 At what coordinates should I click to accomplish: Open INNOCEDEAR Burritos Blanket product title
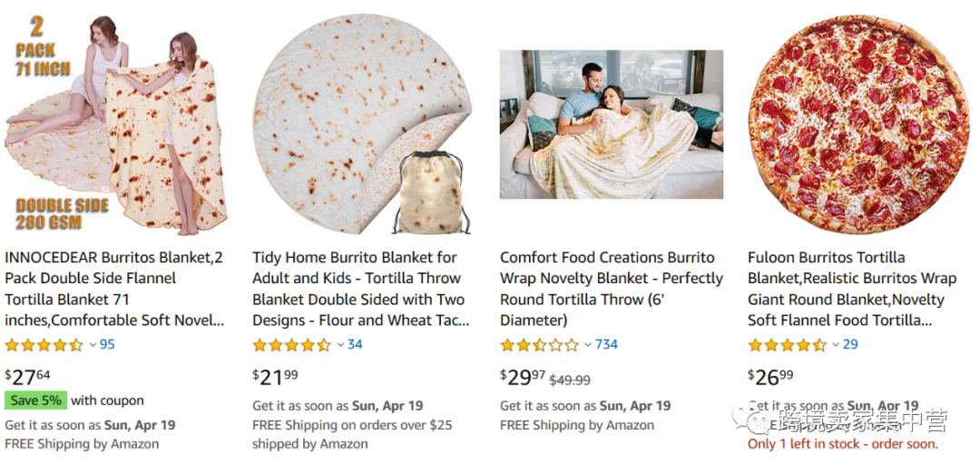click(x=114, y=289)
